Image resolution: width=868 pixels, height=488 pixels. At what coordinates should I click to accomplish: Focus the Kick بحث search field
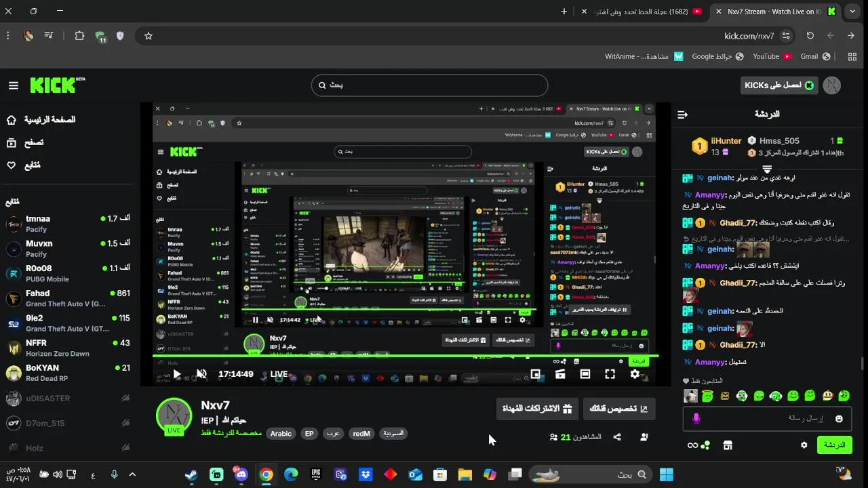click(x=429, y=85)
